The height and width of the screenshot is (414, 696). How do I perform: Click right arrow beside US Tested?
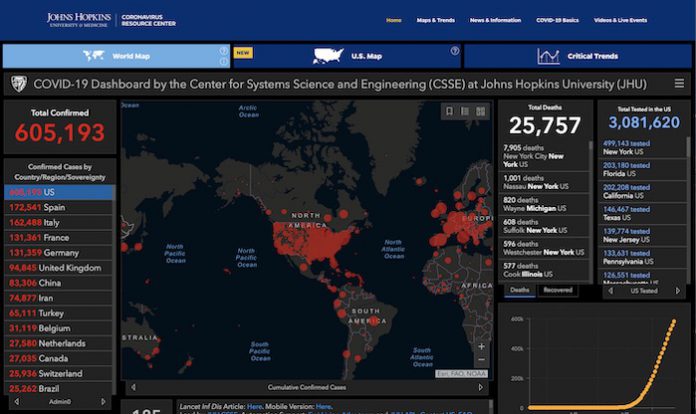tap(678, 291)
